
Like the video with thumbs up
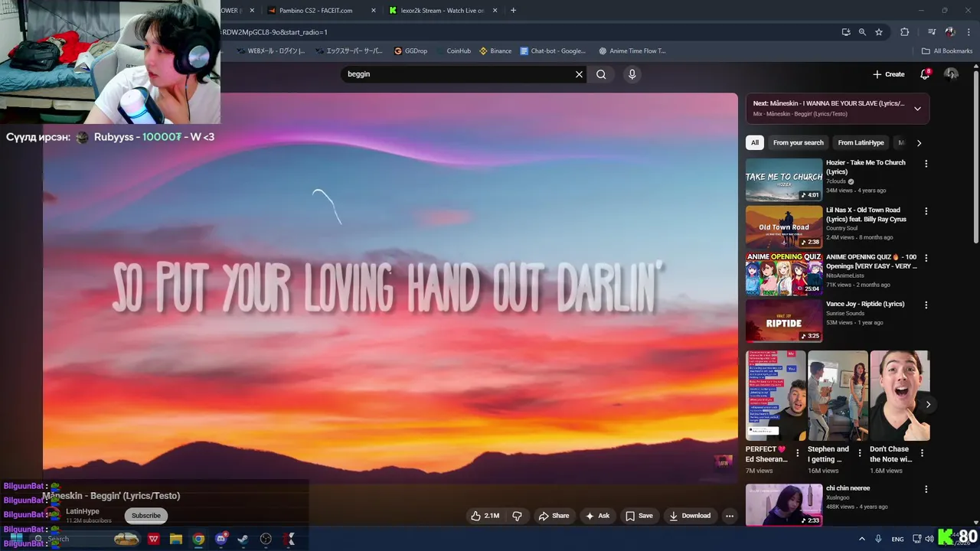click(x=485, y=516)
